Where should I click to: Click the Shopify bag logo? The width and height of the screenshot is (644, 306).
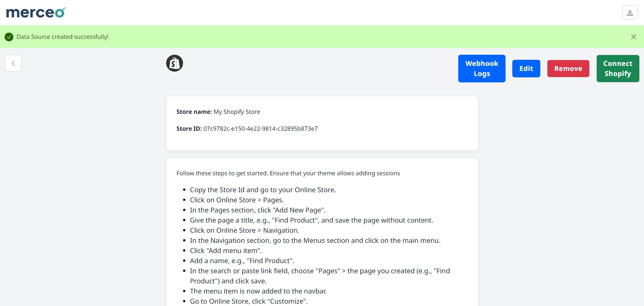point(175,63)
